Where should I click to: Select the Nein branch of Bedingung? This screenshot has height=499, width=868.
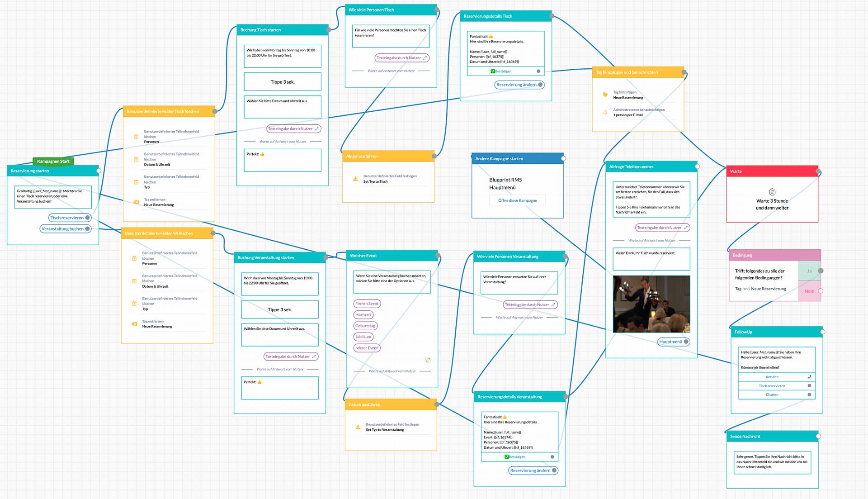point(809,291)
